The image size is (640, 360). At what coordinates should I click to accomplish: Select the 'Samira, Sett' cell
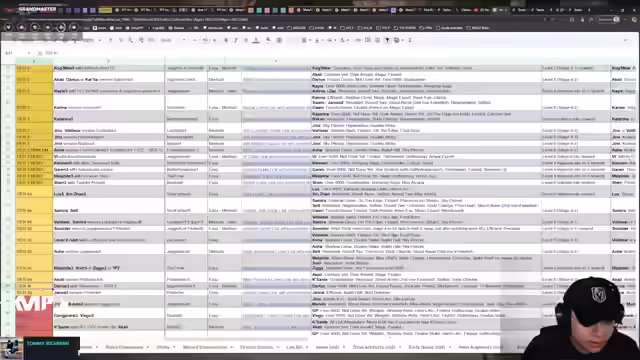point(109,205)
